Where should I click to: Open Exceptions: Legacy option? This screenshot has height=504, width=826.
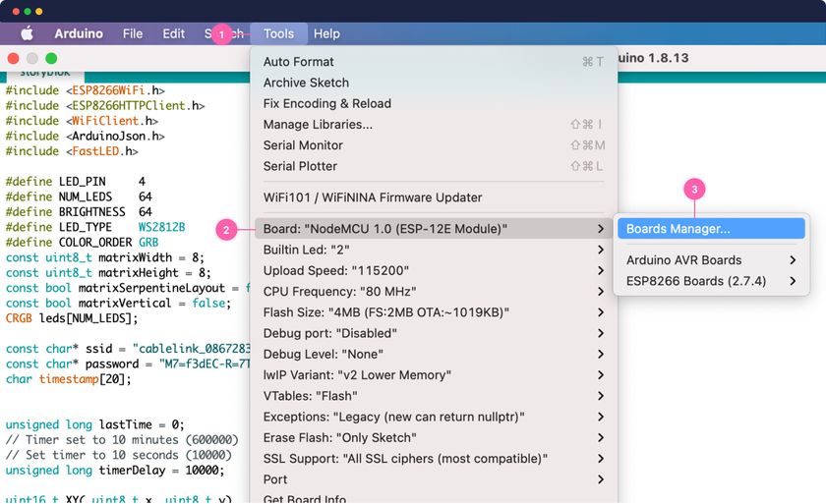coord(433,417)
